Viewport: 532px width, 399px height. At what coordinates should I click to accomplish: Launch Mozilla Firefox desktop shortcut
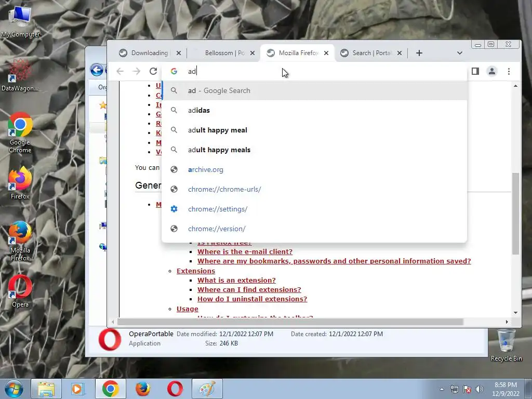(x=20, y=241)
